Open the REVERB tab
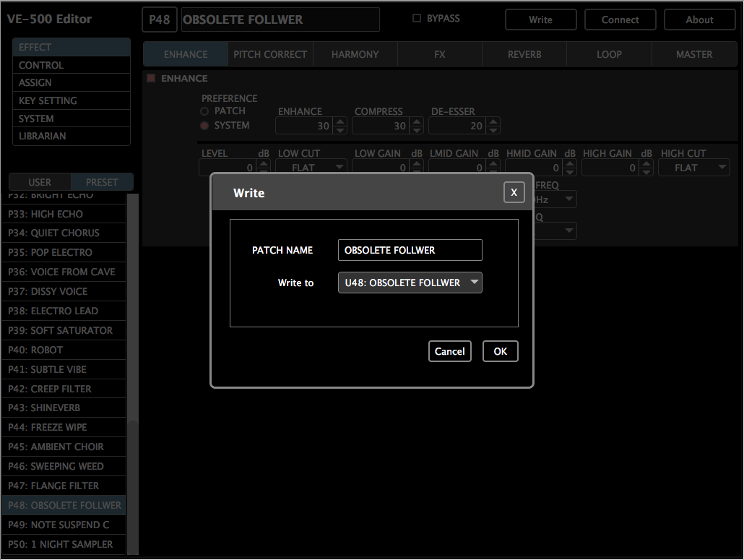744x560 pixels. pos(524,54)
